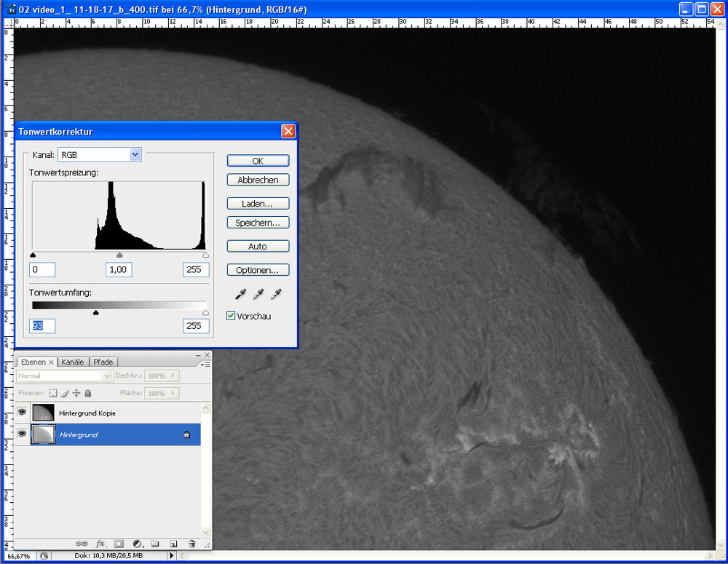
Task: Maximize the document window
Action: click(x=702, y=9)
